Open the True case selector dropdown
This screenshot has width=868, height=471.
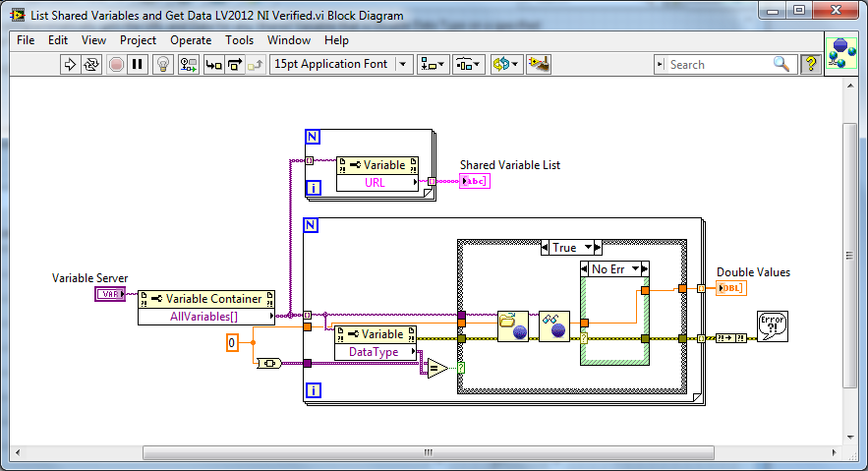(589, 248)
